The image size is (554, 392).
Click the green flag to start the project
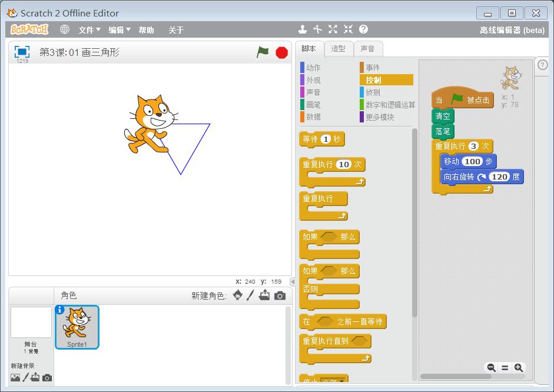click(263, 52)
